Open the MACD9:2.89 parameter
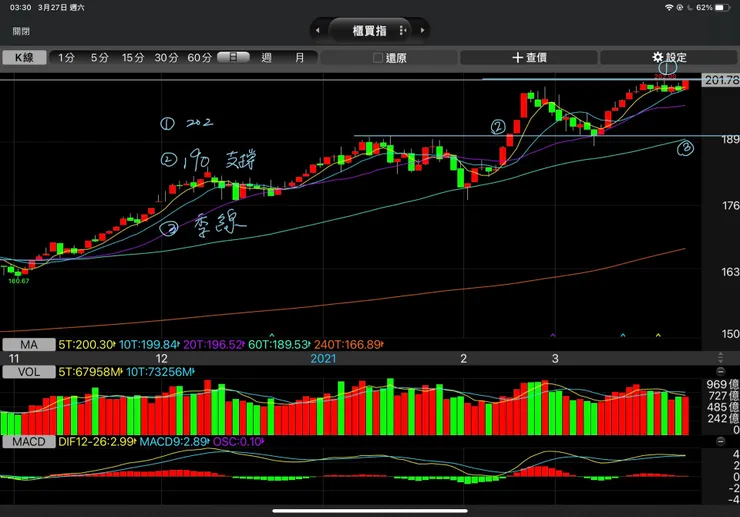 pyautogui.click(x=174, y=442)
